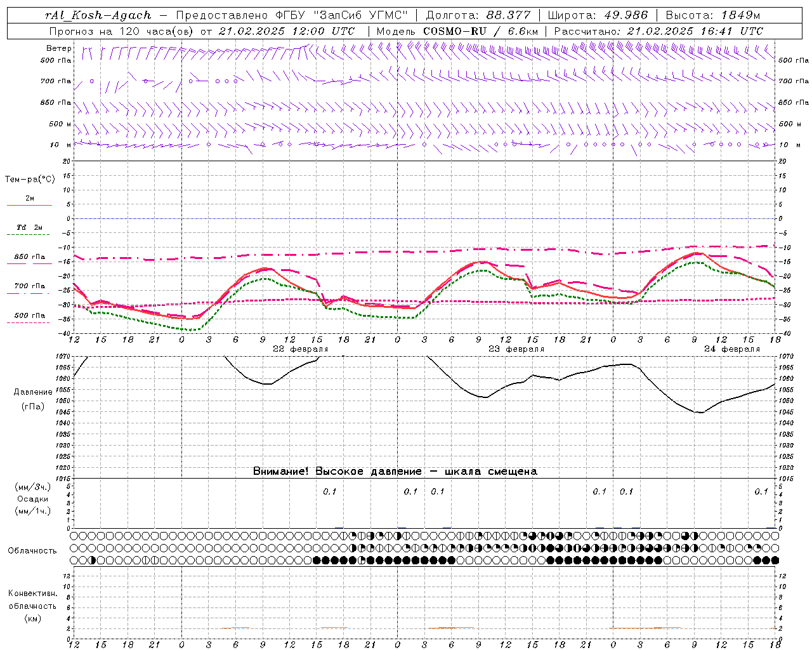Click the 24 февраля date label
Screen dimensions: 812x650
point(732,349)
